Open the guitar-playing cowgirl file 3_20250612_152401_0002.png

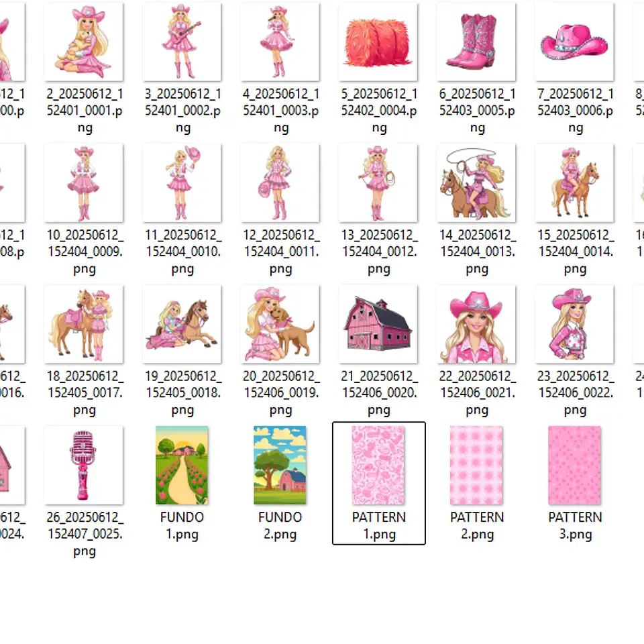182,42
